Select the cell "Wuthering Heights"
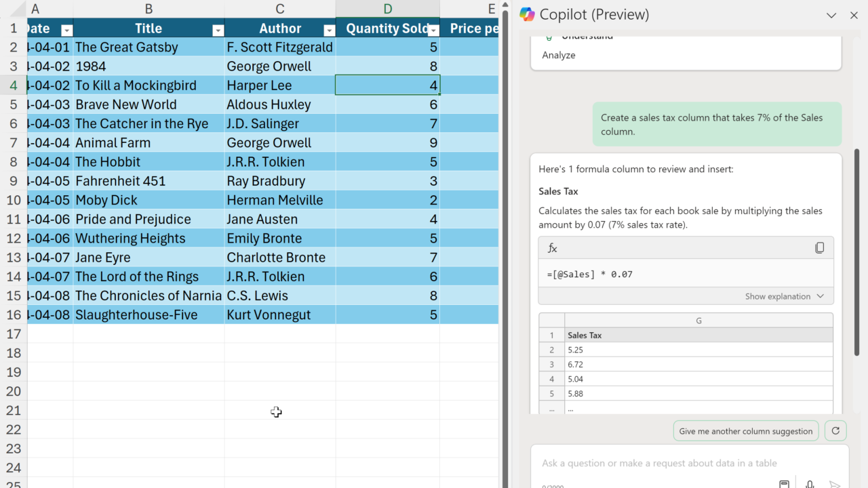Image resolution: width=868 pixels, height=488 pixels. (x=149, y=239)
